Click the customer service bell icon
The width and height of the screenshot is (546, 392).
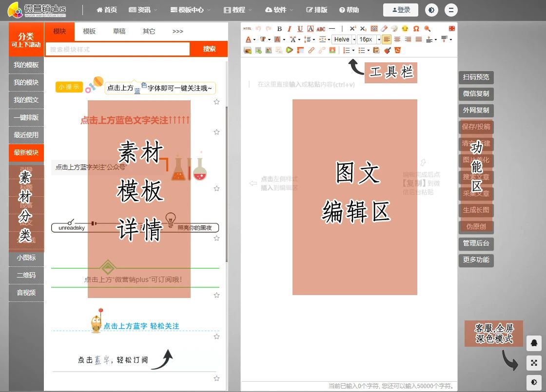click(534, 343)
